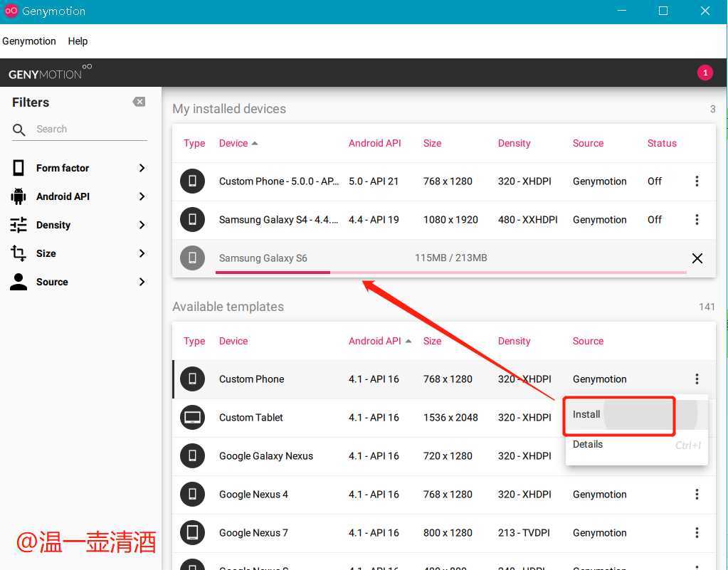
Task: Select the Custom Tablet template name
Action: click(250, 418)
